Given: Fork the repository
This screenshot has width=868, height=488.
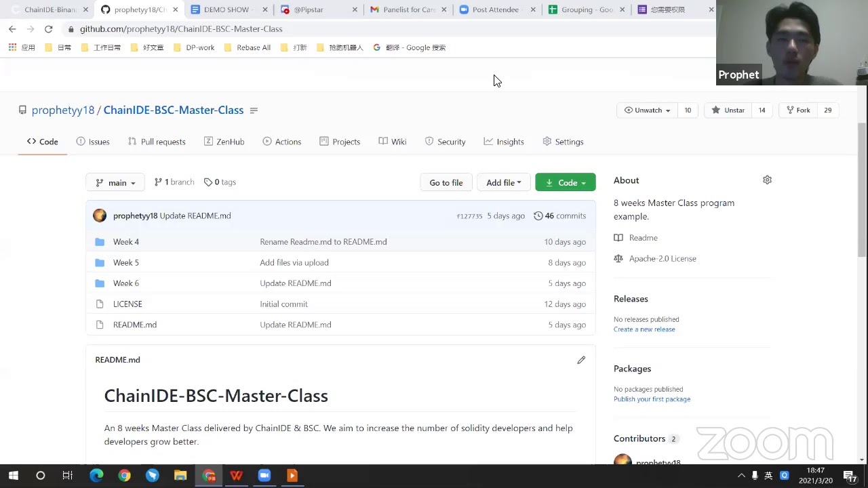Looking at the screenshot, I should click(797, 110).
